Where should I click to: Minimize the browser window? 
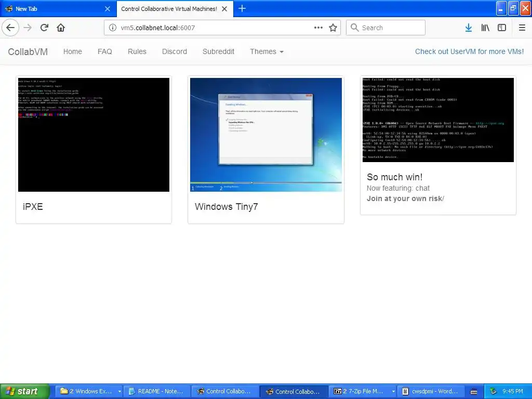tap(501, 8)
